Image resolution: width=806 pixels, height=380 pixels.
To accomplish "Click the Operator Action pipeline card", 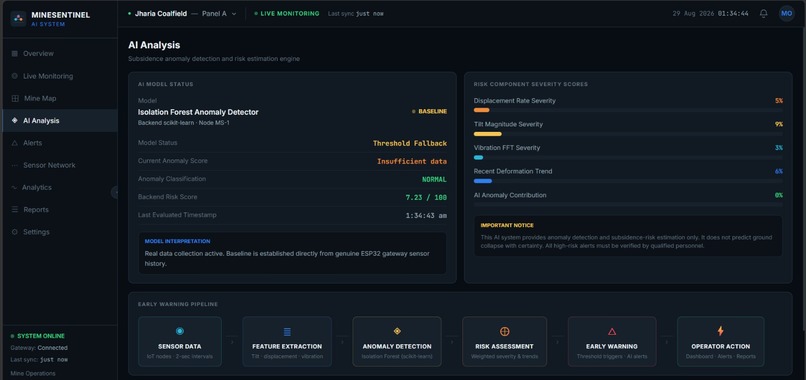I will (721, 341).
